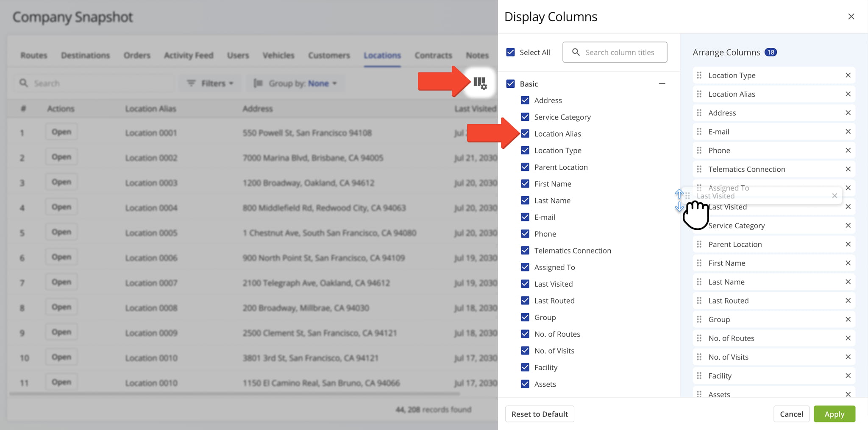Grab the drag handle for Facility column
Image resolution: width=868 pixels, height=430 pixels.
[699, 376]
